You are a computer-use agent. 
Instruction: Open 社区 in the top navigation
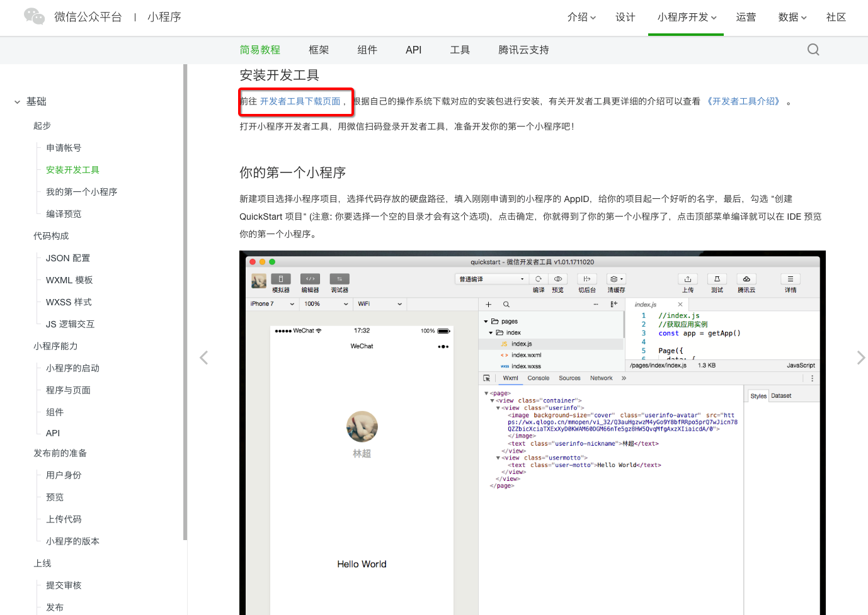(x=837, y=17)
